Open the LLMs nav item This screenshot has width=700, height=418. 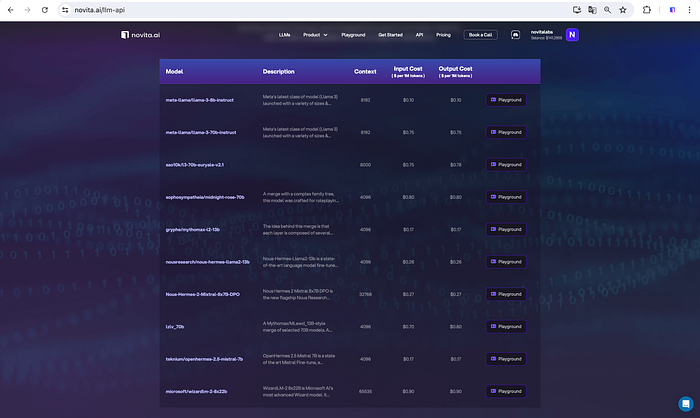[284, 35]
